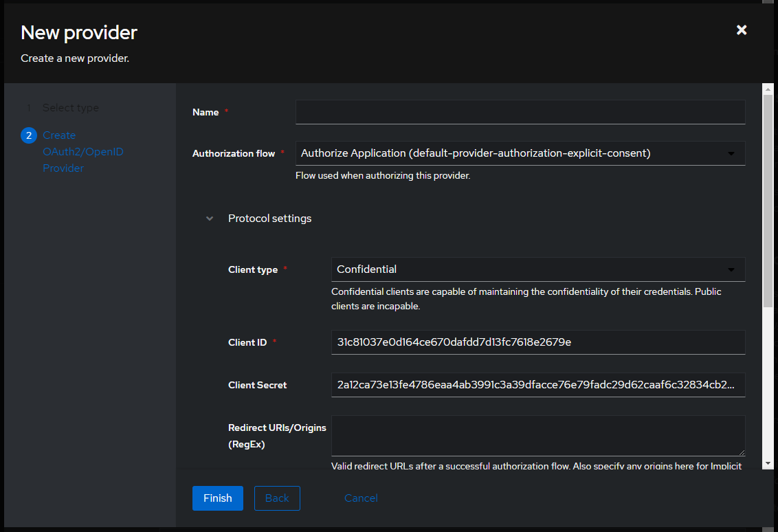This screenshot has width=778, height=532.
Task: Click the 'Redirect URIs/Origins (RegEx)' label
Action: 277,436
